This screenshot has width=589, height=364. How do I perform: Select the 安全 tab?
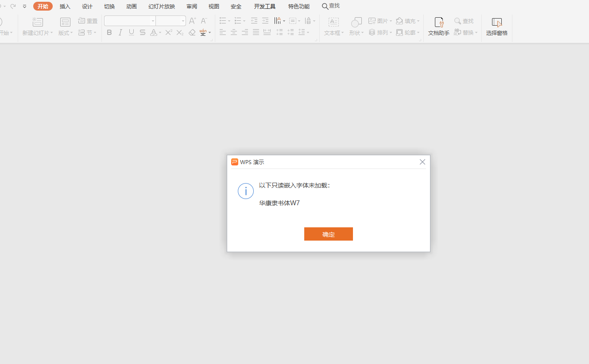point(236,6)
